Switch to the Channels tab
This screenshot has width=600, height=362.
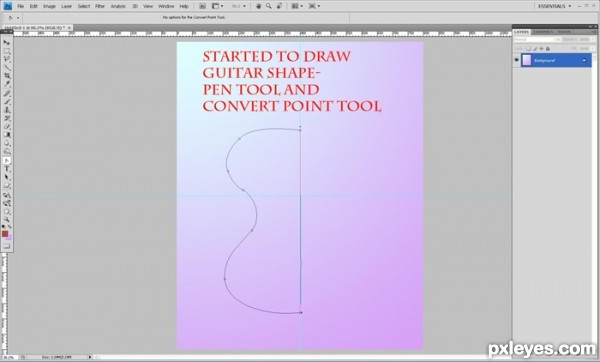543,32
